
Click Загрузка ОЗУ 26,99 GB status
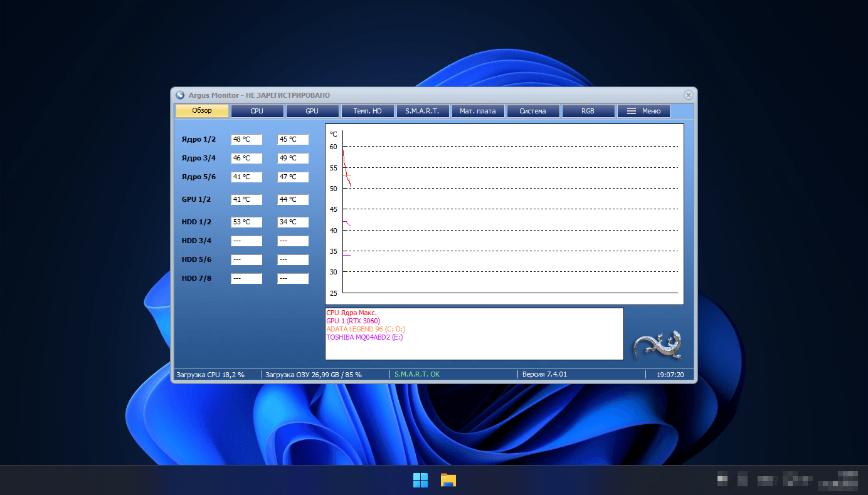click(314, 375)
